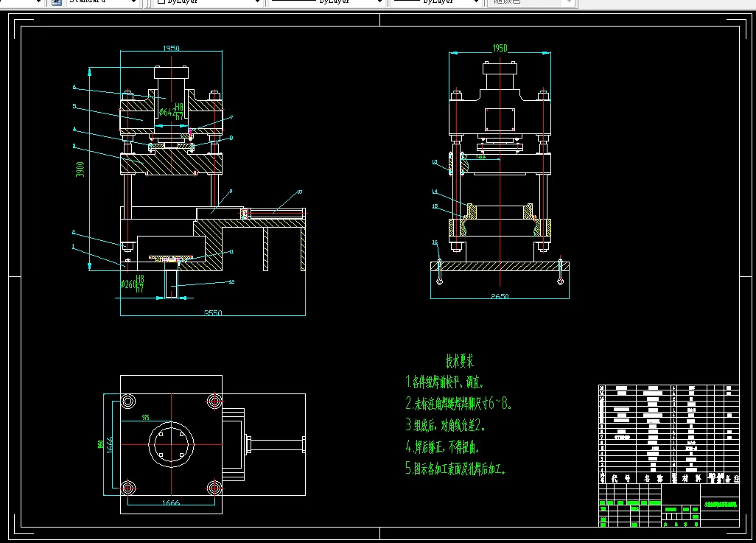Select the 代号 header in parts list
The image size is (756, 543).
pos(620,478)
